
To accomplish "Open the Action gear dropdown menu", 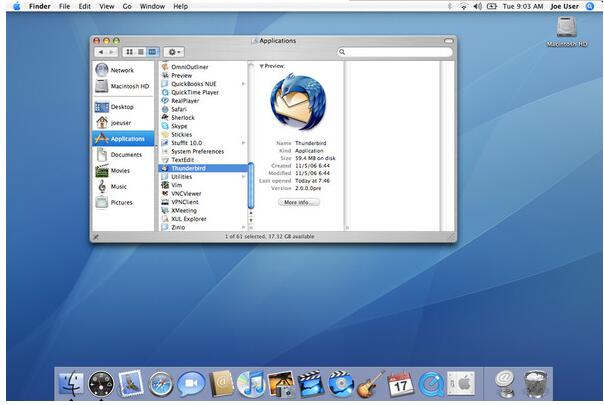I will pyautogui.click(x=175, y=51).
